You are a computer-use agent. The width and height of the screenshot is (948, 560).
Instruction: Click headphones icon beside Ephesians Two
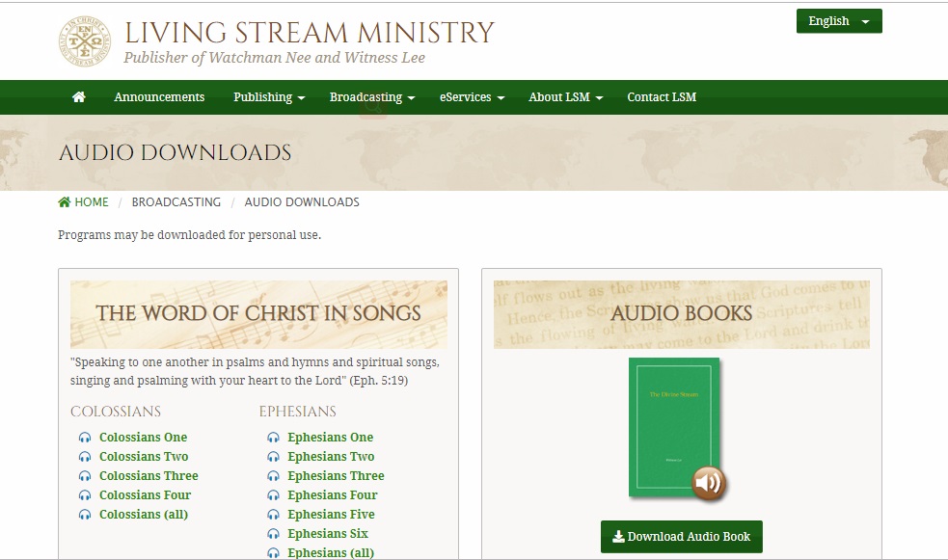click(x=273, y=457)
